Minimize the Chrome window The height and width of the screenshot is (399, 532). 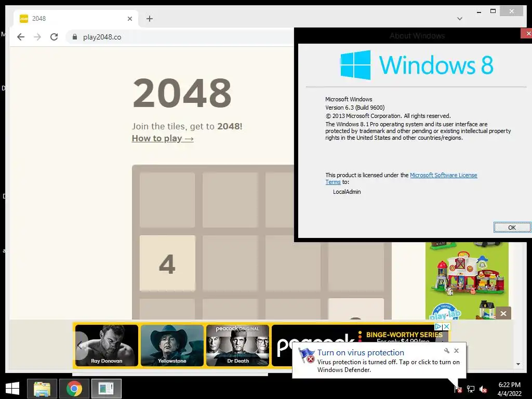point(478,12)
